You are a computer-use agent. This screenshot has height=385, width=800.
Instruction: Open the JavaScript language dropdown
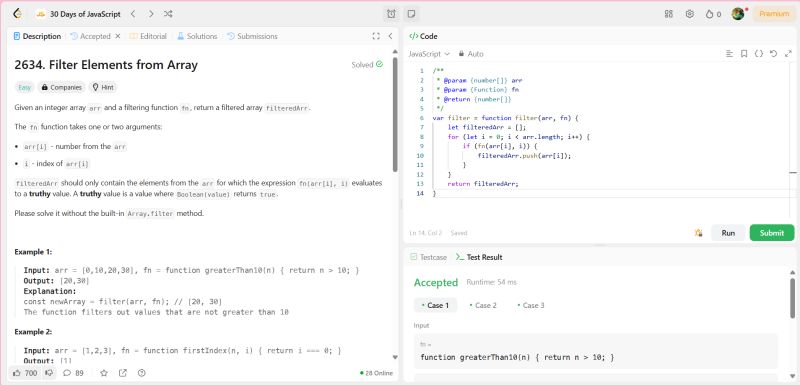coord(429,54)
